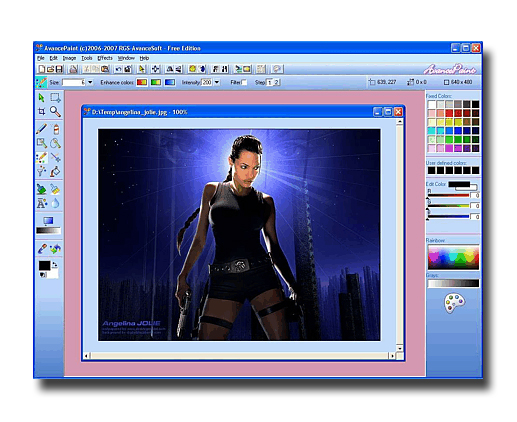Image resolution: width=517 pixels, height=422 pixels.
Task: Click the Paste clipboard toolbar icon
Action: [x=105, y=69]
